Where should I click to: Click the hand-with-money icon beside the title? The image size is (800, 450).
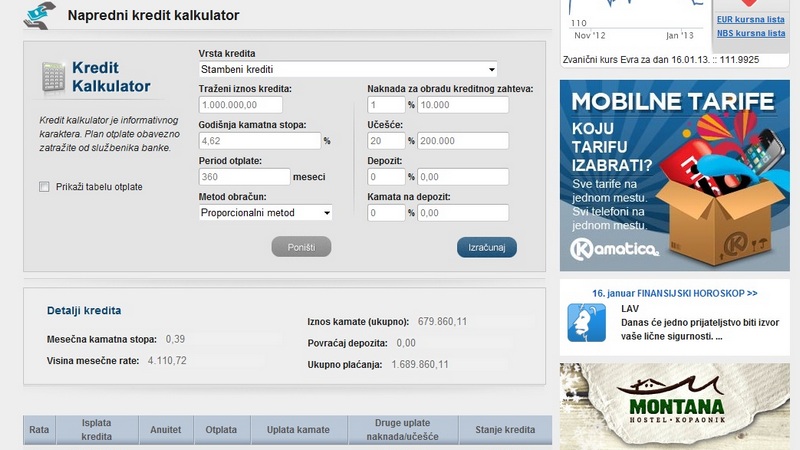[40, 15]
